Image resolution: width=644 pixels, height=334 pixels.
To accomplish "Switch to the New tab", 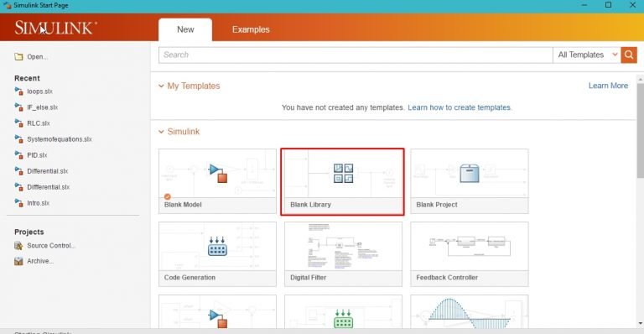I will (x=185, y=29).
